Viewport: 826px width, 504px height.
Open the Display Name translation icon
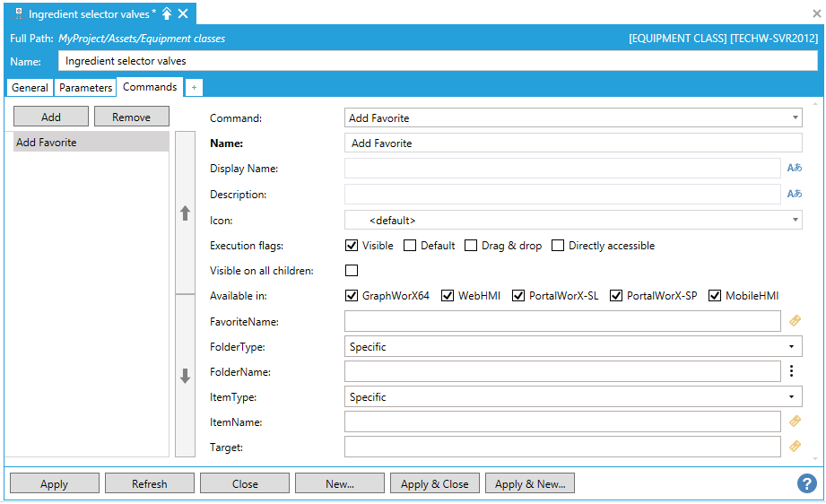[794, 169]
